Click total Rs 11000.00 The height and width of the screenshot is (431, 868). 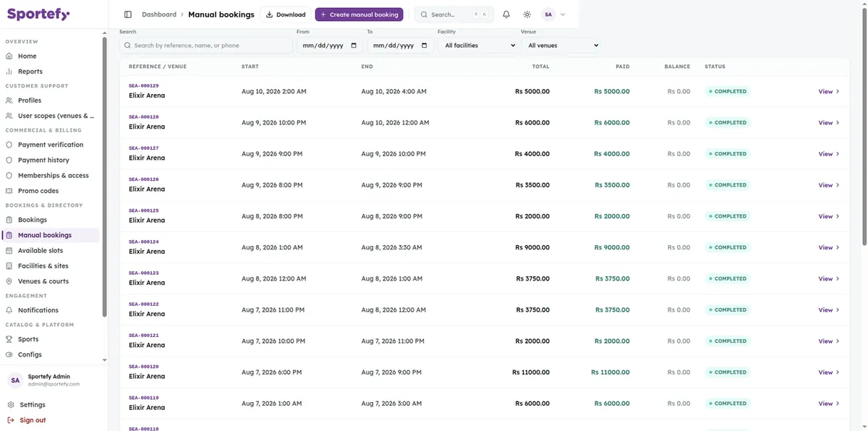coord(531,372)
